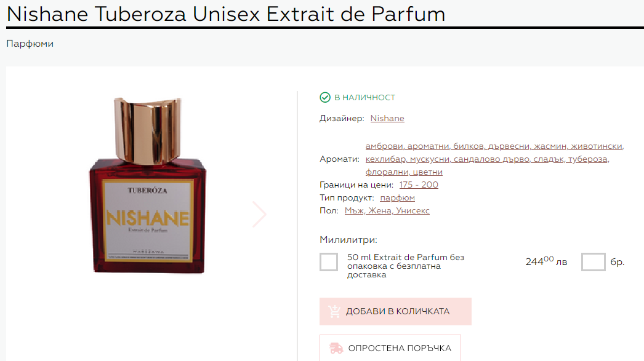
Task: Open the Парфюми category breadcrumb
Action: [x=30, y=44]
